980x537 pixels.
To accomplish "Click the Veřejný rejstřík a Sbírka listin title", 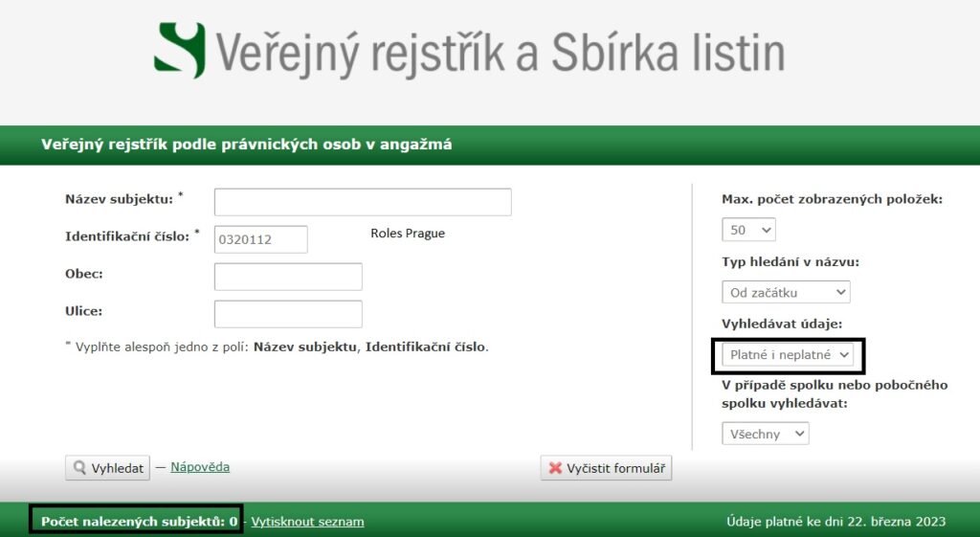I will 500,53.
